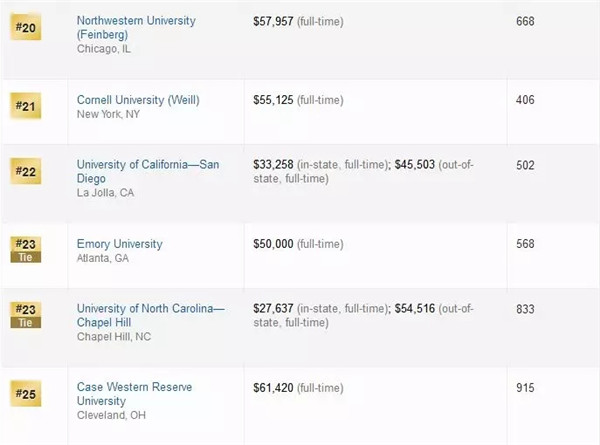
Task: Click the #21 gold rank badge
Action: click(25, 107)
